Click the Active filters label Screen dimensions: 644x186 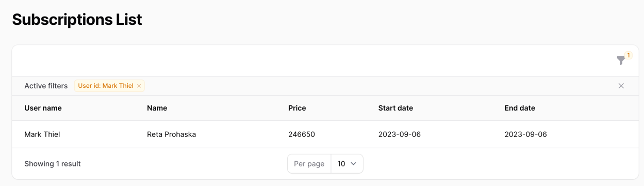click(x=46, y=86)
